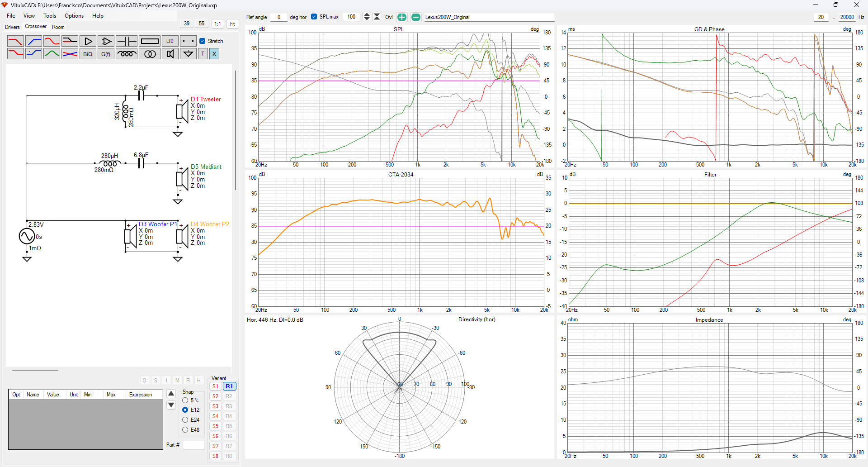Image resolution: width=868 pixels, height=467 pixels.
Task: Select the T text tool
Action: tap(203, 54)
